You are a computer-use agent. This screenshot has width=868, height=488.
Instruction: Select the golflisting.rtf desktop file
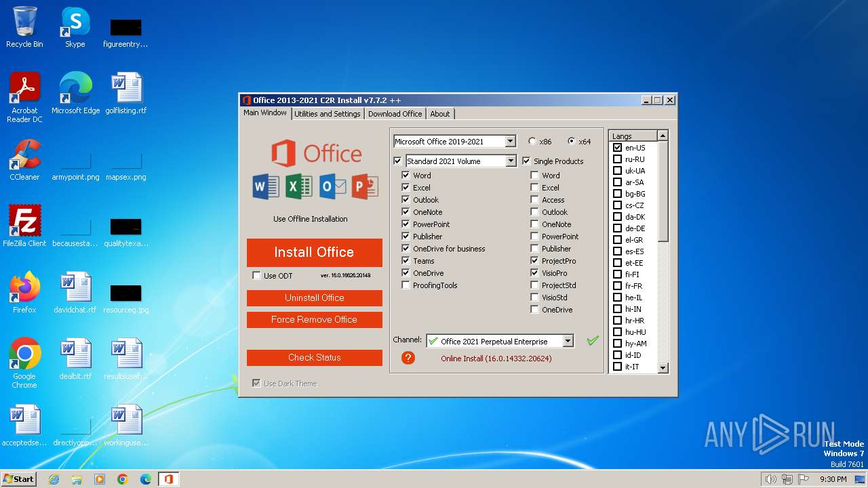click(126, 94)
